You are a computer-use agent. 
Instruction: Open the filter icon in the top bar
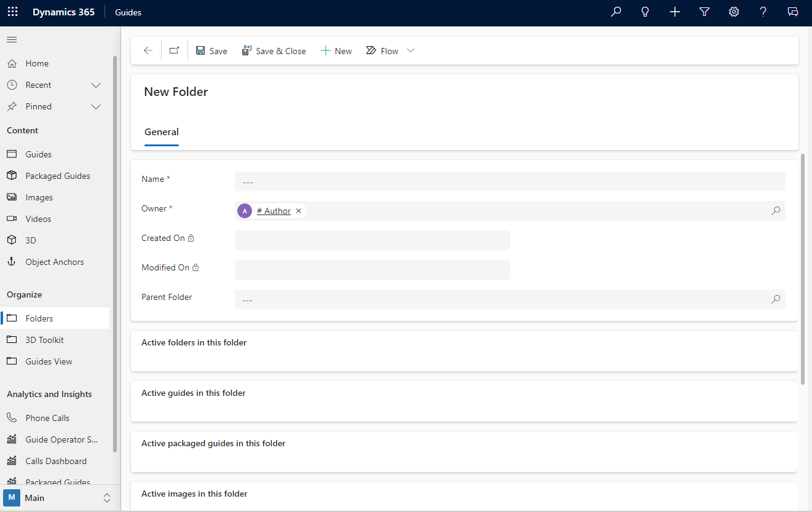[704, 12]
